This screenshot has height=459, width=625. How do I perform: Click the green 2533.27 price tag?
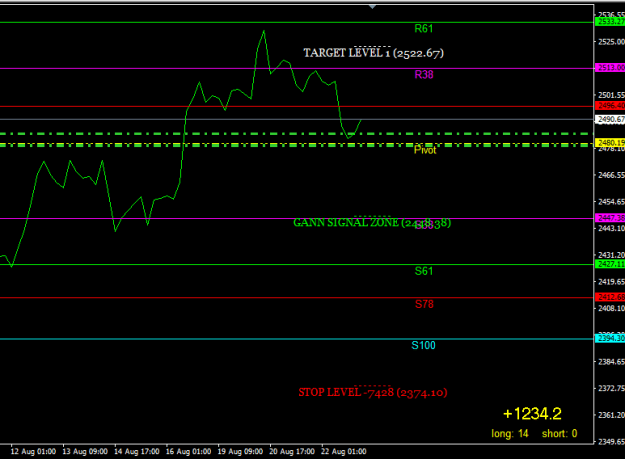(610, 22)
